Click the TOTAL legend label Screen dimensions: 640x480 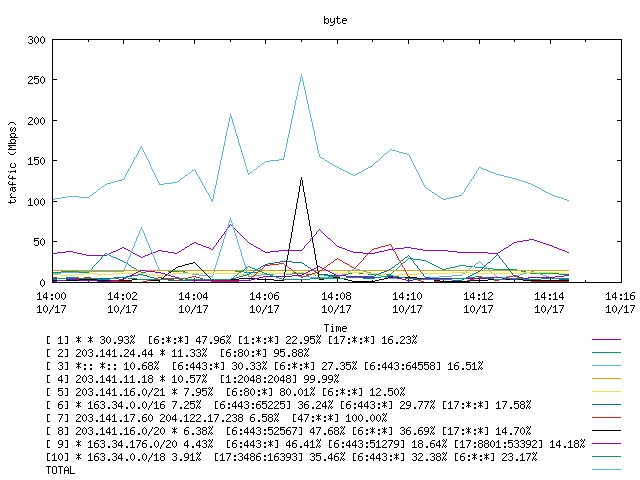coord(60,470)
